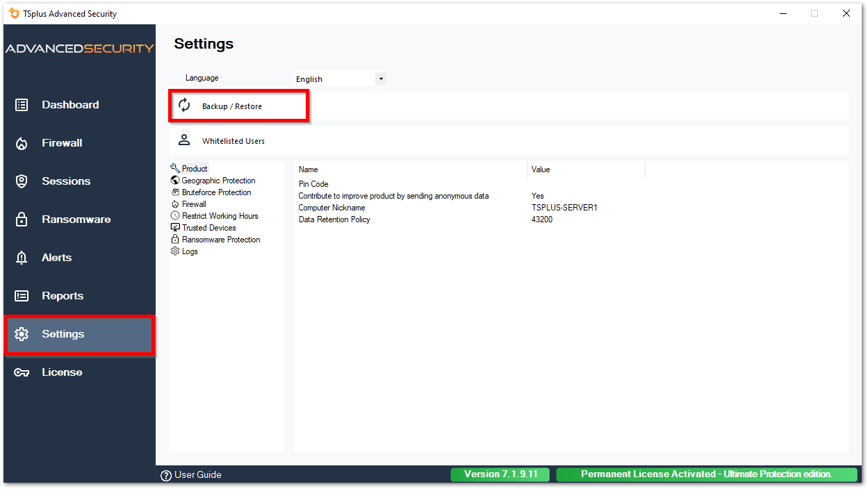Click the green Version 7.1.9.11 indicator
Screen dimensions: 868x489
click(500, 474)
